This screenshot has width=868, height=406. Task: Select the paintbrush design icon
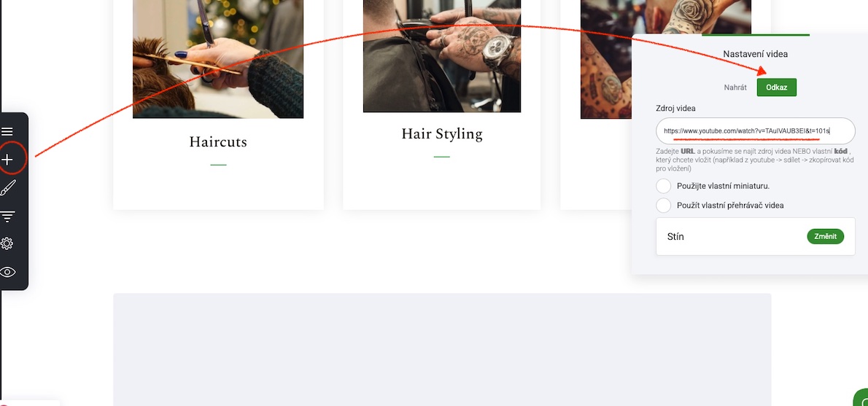click(7, 188)
